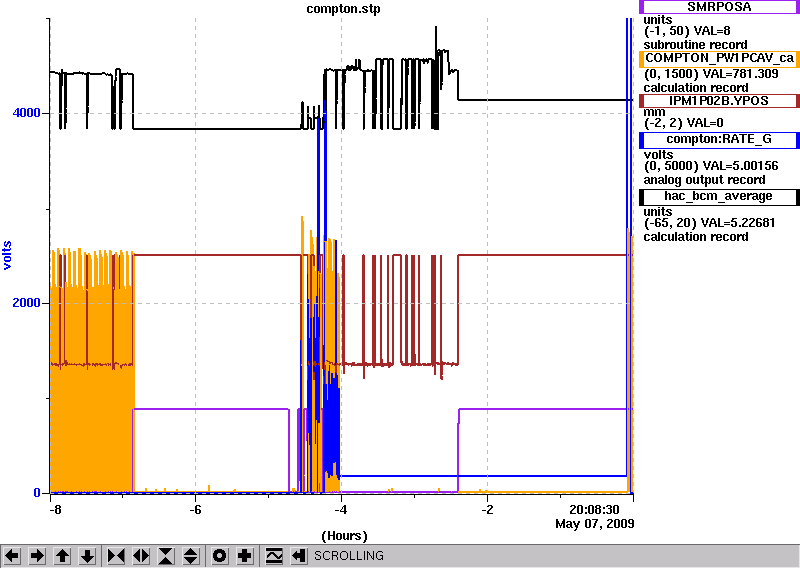Pan the graph down with down-arrow button
The image size is (800, 568).
(87, 555)
